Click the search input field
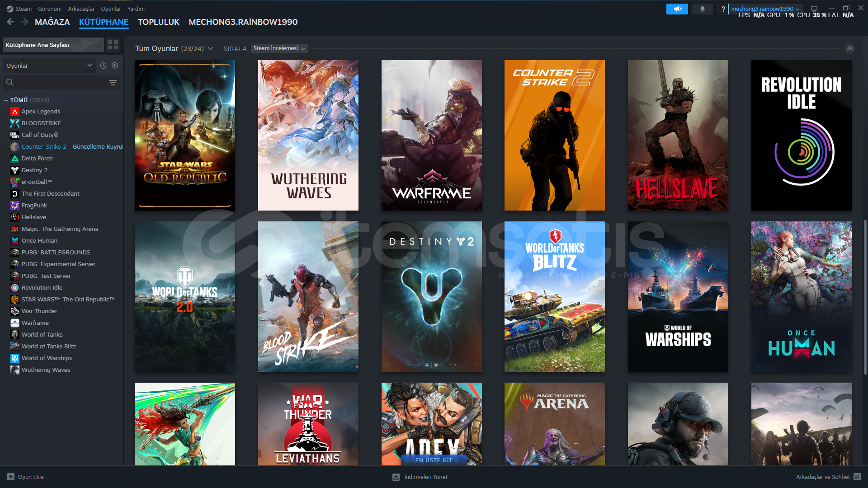The width and height of the screenshot is (868, 488). (61, 83)
